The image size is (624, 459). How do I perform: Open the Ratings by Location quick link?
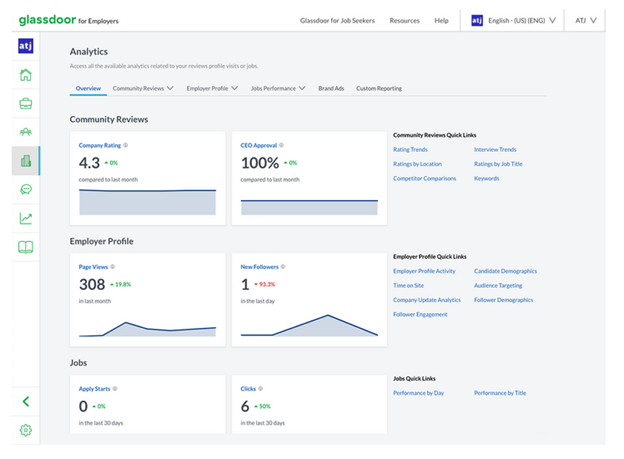pos(417,164)
